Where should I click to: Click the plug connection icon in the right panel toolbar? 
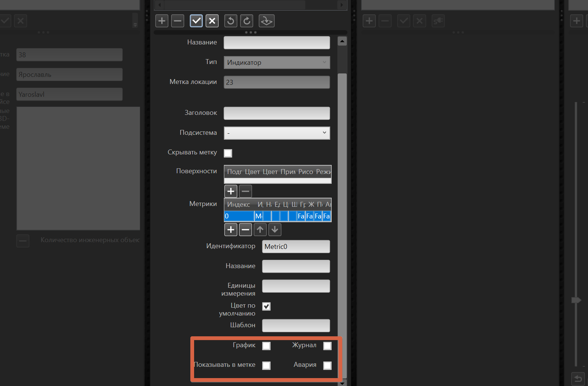pyautogui.click(x=438, y=21)
